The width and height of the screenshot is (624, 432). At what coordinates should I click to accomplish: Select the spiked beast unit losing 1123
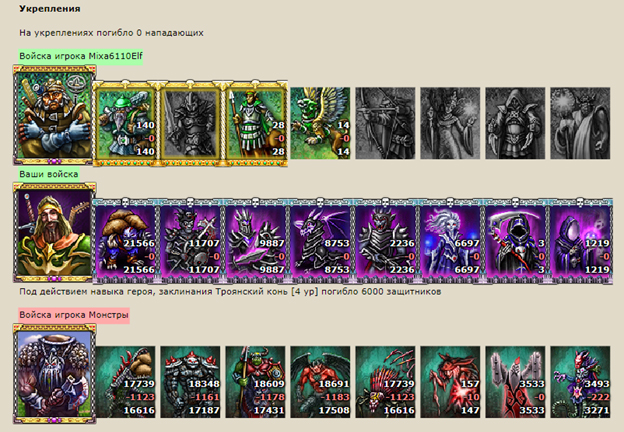pos(385,382)
